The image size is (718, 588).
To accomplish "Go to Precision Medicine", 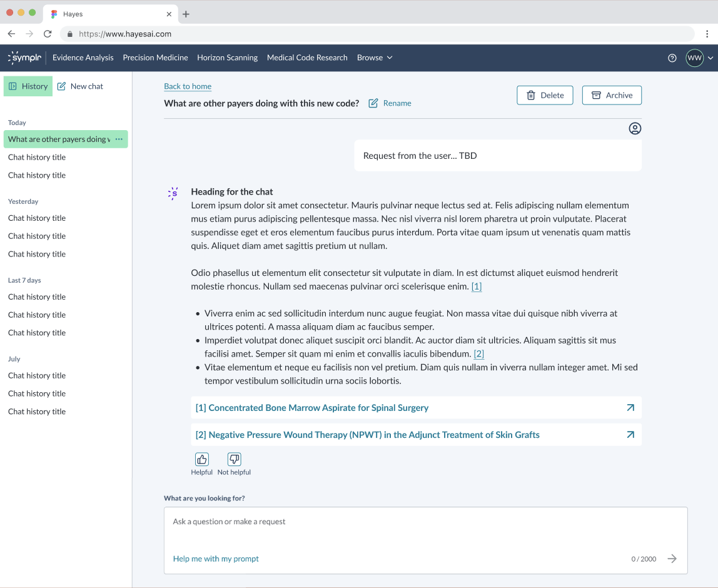I will click(x=155, y=58).
